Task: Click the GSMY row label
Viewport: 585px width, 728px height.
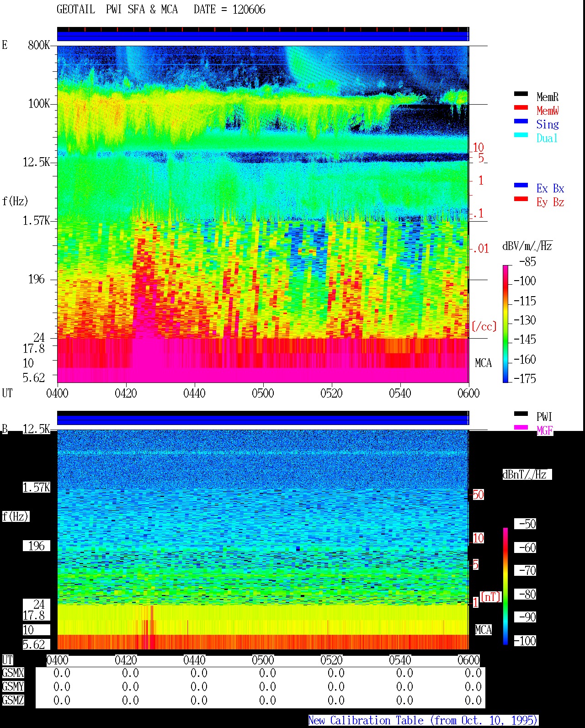Action: 13,686
